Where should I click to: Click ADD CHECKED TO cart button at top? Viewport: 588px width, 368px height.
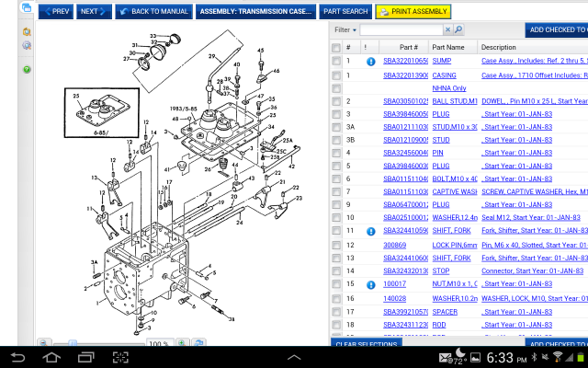pyautogui.click(x=557, y=29)
